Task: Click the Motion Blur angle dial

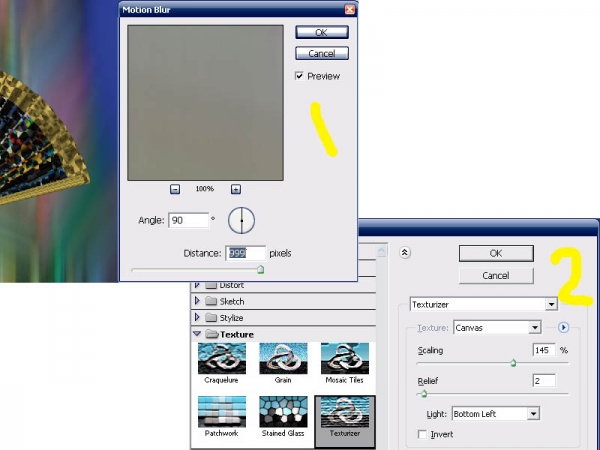Action: [241, 220]
